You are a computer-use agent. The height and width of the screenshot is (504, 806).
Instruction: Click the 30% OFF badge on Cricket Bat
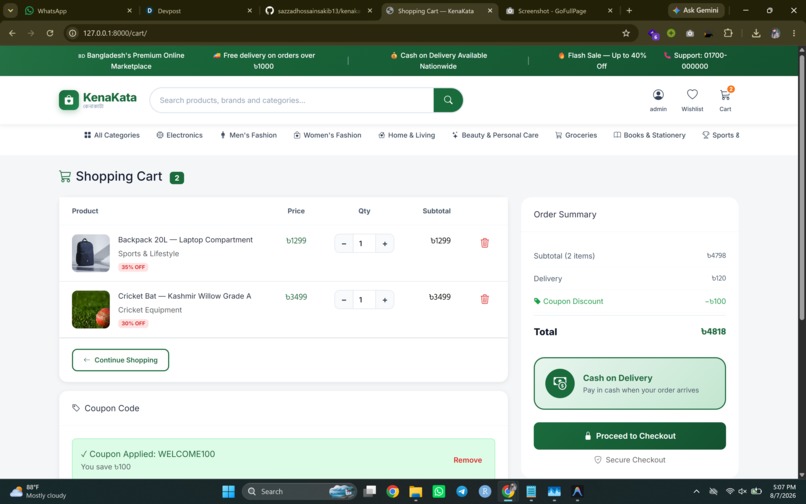point(133,323)
